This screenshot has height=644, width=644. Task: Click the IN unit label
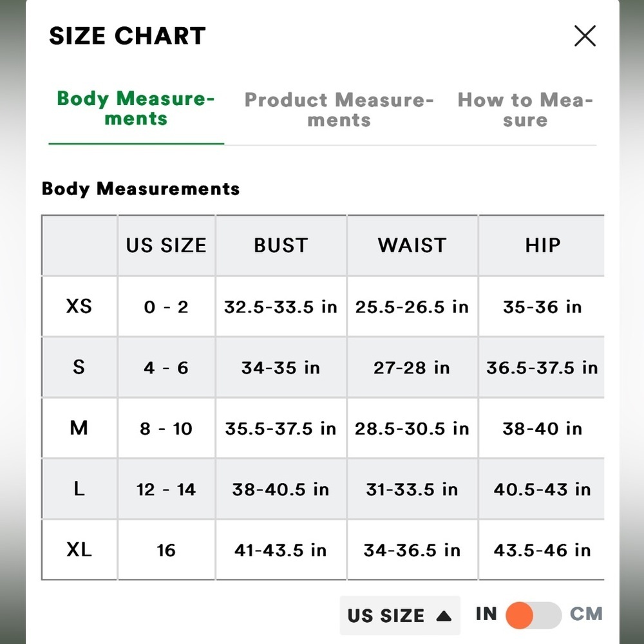point(486,614)
